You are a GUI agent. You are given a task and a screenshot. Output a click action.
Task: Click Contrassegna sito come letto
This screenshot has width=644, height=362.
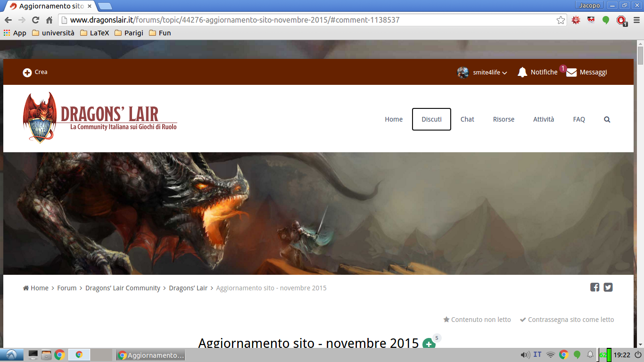(567, 320)
